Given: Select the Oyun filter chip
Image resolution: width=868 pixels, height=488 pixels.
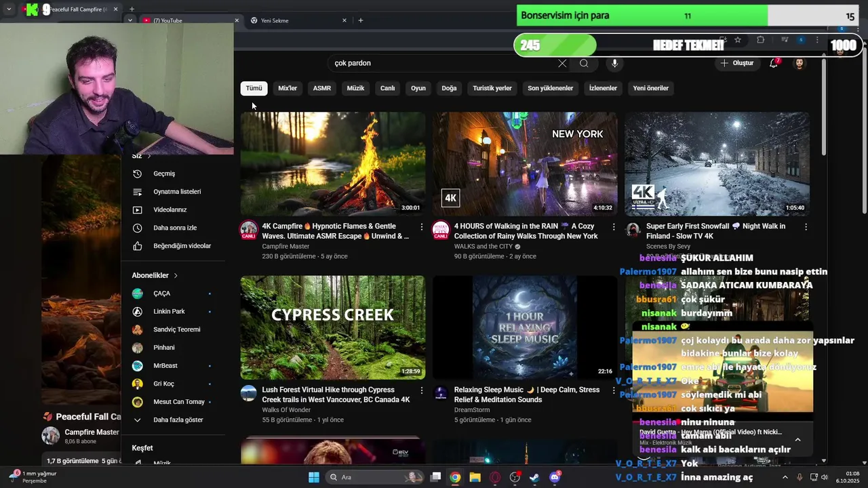Looking at the screenshot, I should (418, 88).
